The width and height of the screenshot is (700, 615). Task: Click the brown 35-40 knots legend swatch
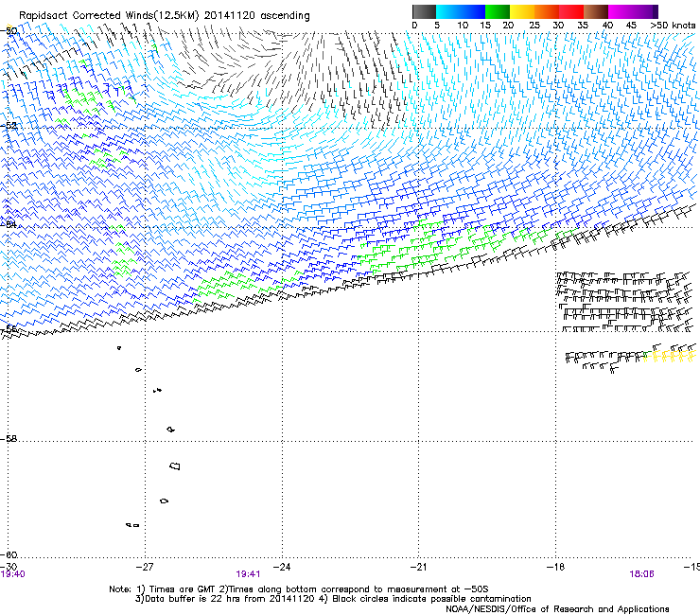click(596, 11)
